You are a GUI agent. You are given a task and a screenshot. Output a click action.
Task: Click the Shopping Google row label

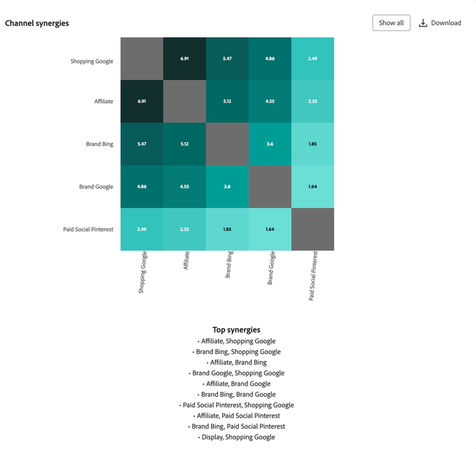(91, 62)
